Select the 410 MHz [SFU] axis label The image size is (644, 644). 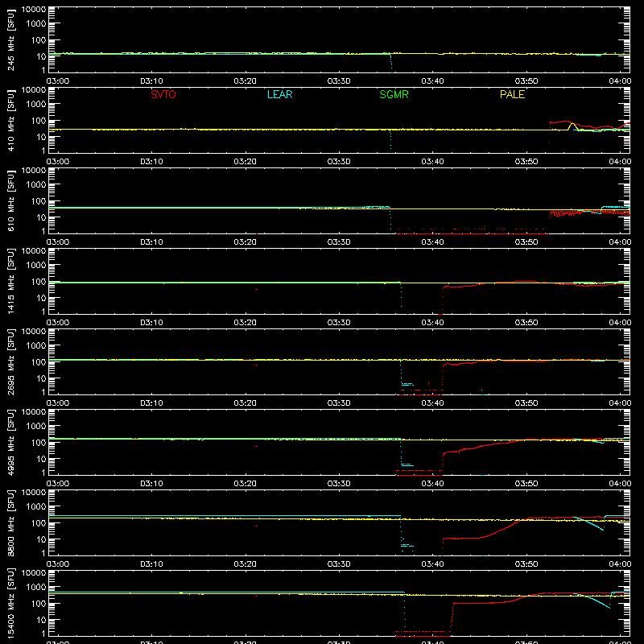[x=11, y=121]
